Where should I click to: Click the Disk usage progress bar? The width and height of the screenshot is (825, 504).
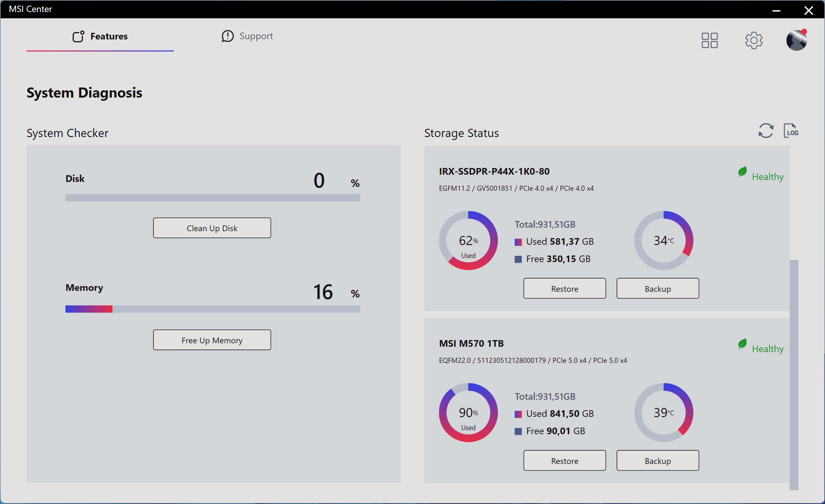[x=212, y=198]
